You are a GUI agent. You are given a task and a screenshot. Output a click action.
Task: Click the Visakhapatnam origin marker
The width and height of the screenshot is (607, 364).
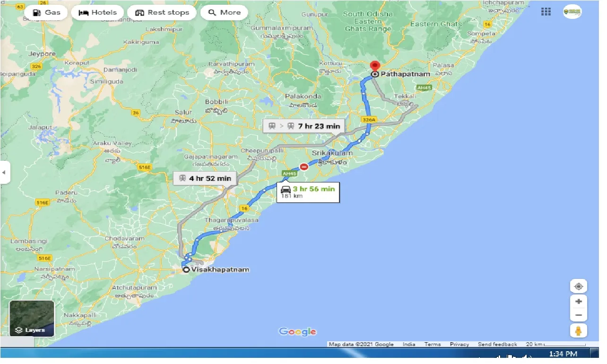[x=186, y=269]
